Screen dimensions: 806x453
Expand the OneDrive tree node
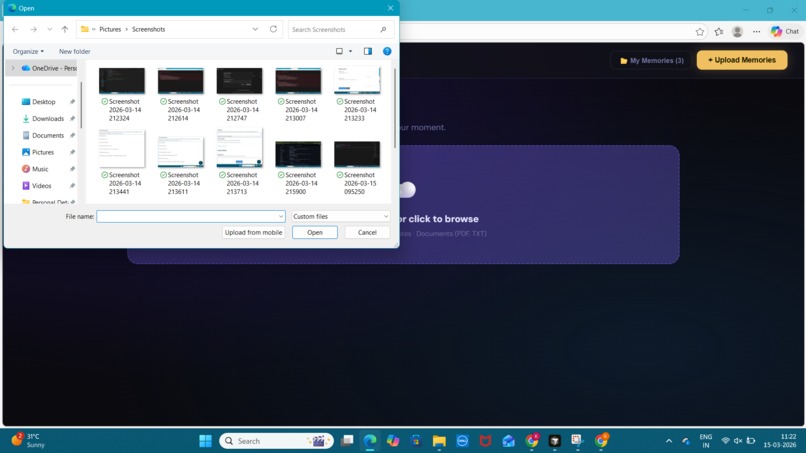tap(13, 68)
